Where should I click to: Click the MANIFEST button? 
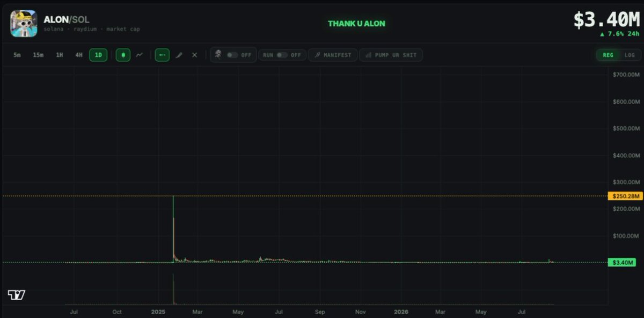click(333, 55)
